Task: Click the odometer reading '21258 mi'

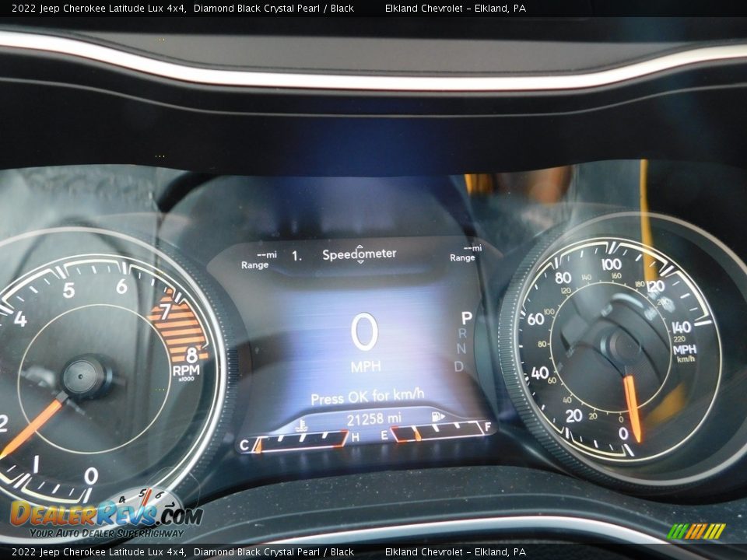Action: click(373, 419)
